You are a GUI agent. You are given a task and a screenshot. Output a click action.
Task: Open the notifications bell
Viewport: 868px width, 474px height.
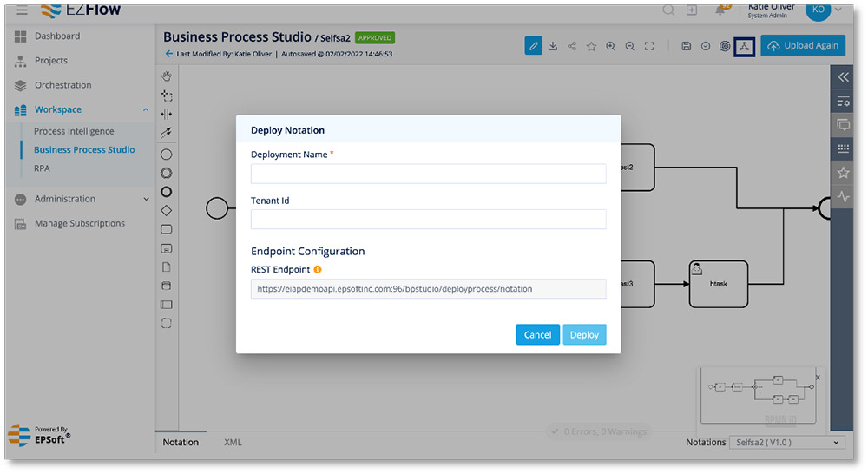pyautogui.click(x=720, y=10)
